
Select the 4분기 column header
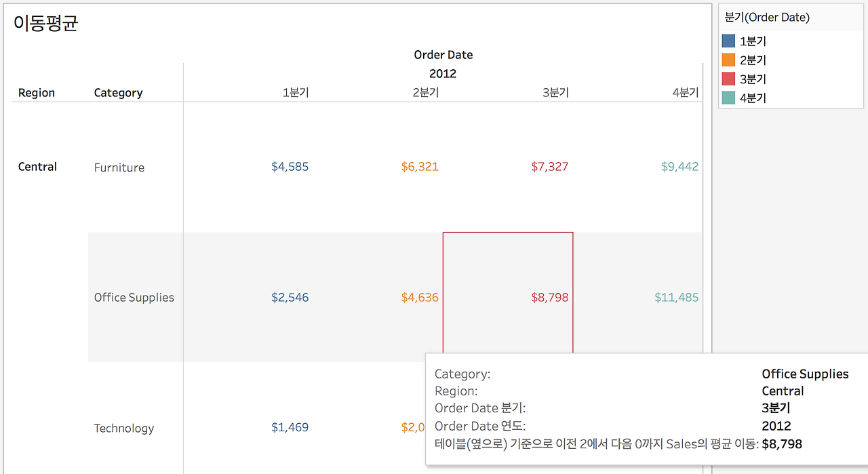(686, 93)
